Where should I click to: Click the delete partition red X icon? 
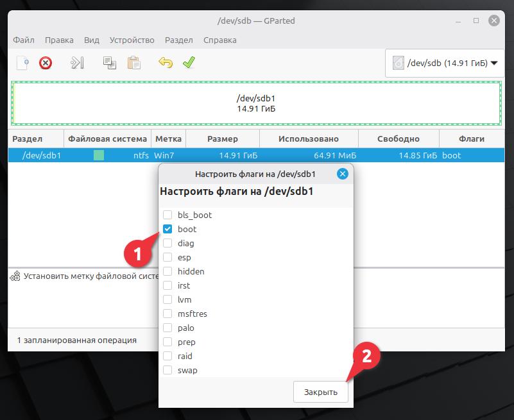(46, 63)
